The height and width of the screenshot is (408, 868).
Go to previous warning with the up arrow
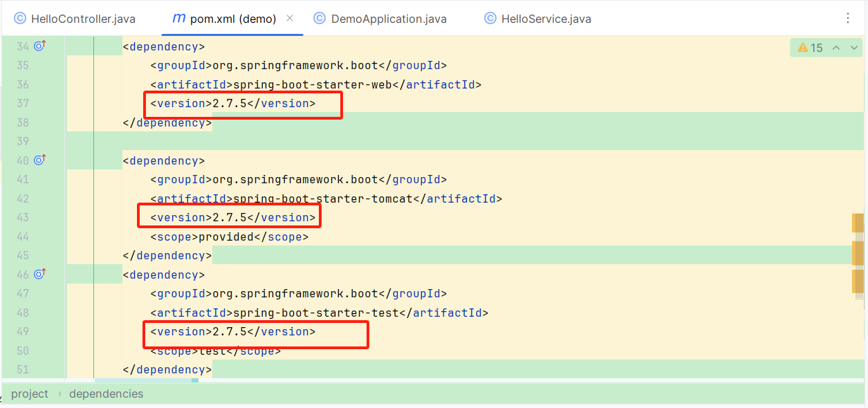(837, 47)
